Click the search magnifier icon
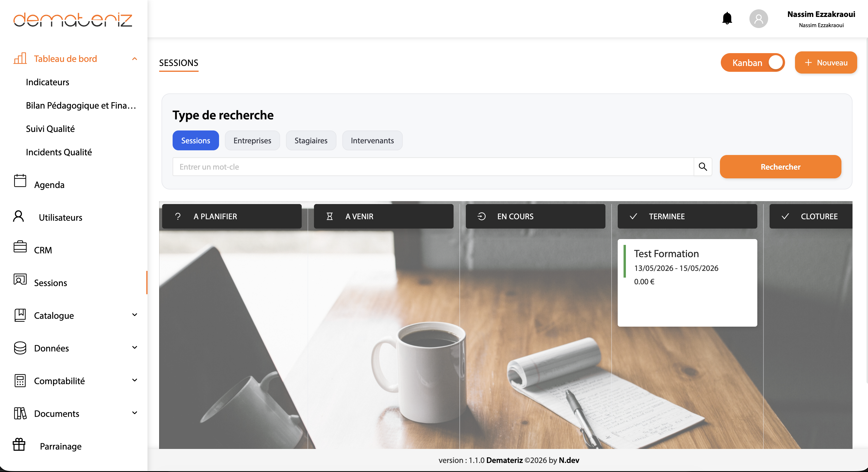 tap(703, 166)
